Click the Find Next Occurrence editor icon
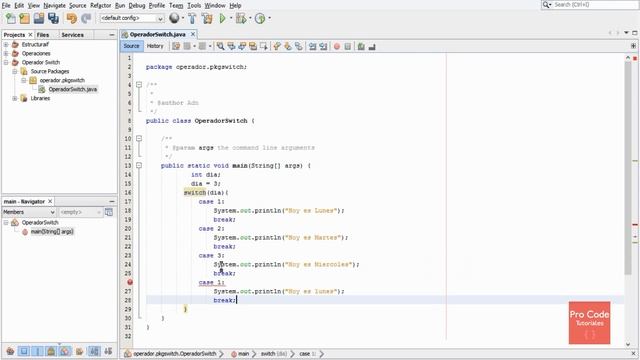Screen dimensions: 640x360 click(x=242, y=46)
